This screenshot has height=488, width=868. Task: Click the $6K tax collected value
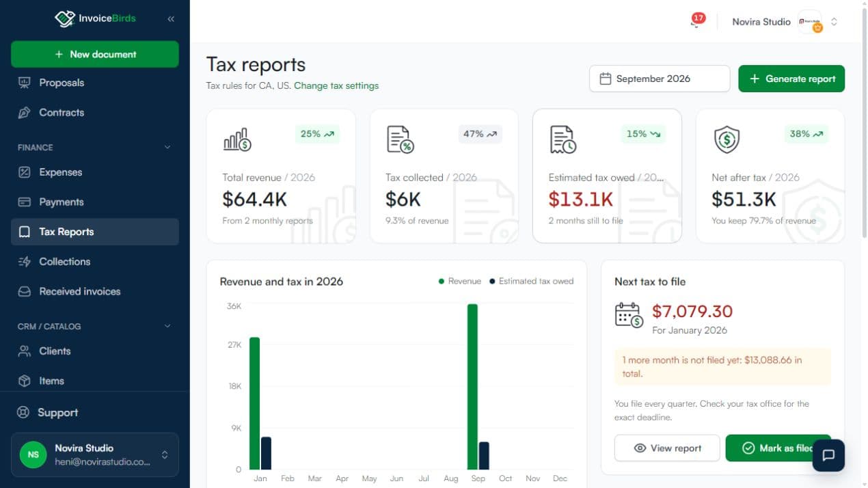tap(403, 199)
